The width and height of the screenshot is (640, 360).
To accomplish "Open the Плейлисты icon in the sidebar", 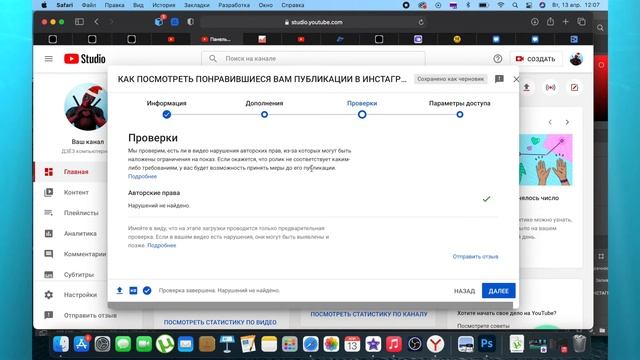I will (49, 213).
